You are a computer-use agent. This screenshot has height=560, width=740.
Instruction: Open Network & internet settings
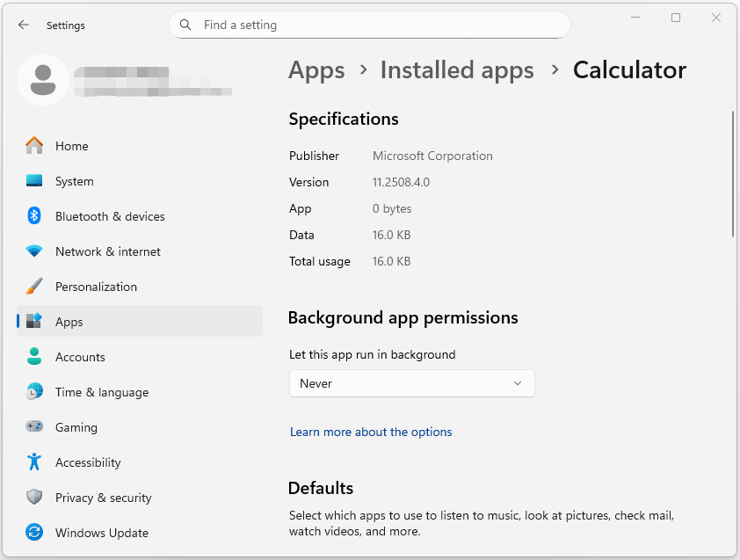(37, 251)
